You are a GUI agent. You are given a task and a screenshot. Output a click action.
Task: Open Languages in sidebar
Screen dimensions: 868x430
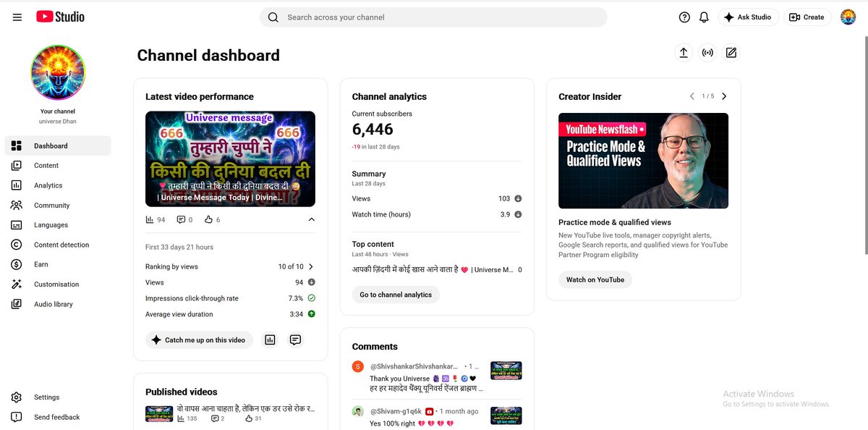58,225
